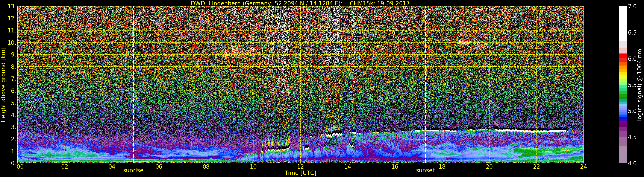Click the height axis tick label '6.'
Screen dimensions: 644x177
13,91
